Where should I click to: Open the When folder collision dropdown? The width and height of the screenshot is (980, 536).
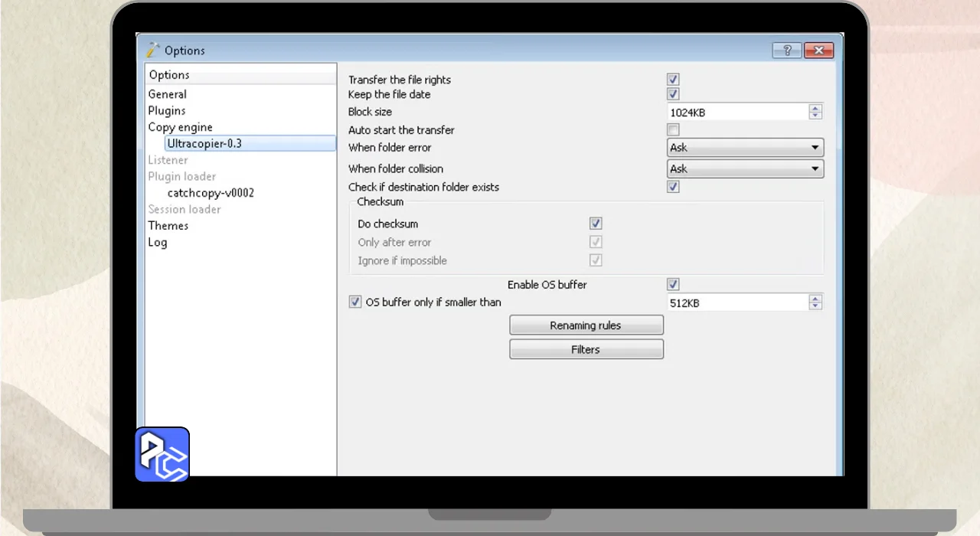click(745, 169)
